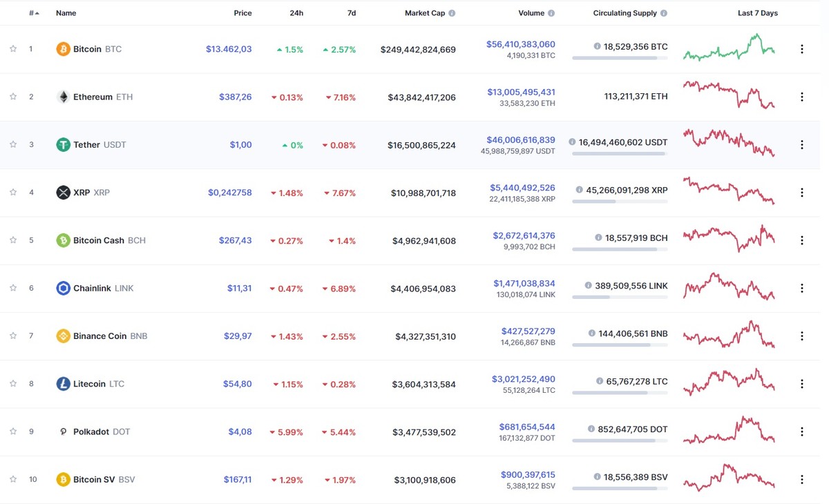This screenshot has width=829, height=504.
Task: Click the Bitcoin price link
Action: pos(229,49)
